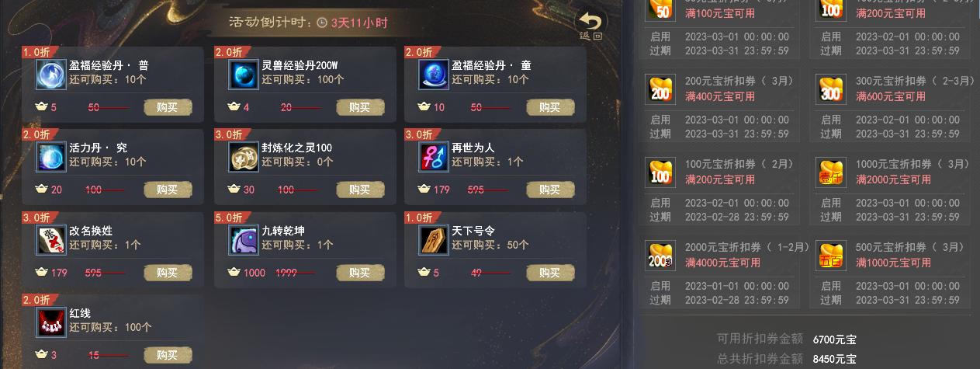980x369 pixels.
Task: Select the 天下号令 token icon
Action: tap(434, 240)
